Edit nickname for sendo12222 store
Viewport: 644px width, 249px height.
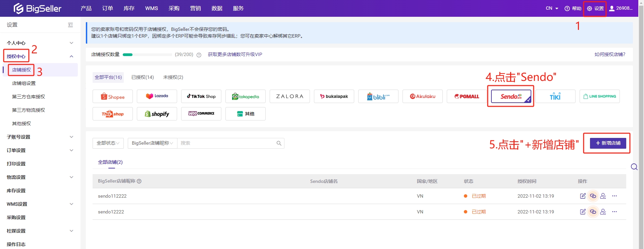pyautogui.click(x=583, y=212)
